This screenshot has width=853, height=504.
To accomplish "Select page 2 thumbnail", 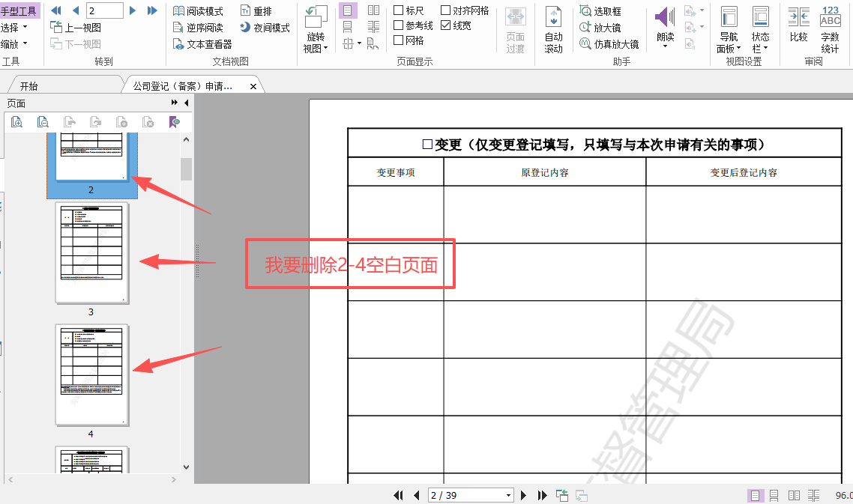I will (x=92, y=158).
